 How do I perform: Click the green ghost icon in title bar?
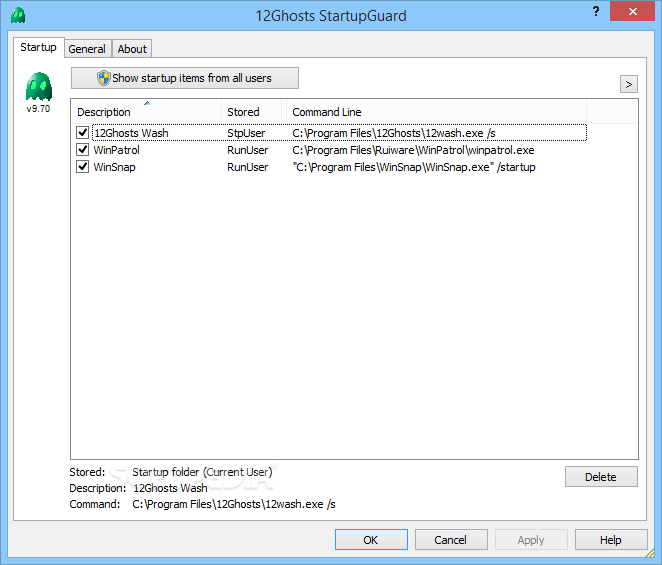point(18,15)
